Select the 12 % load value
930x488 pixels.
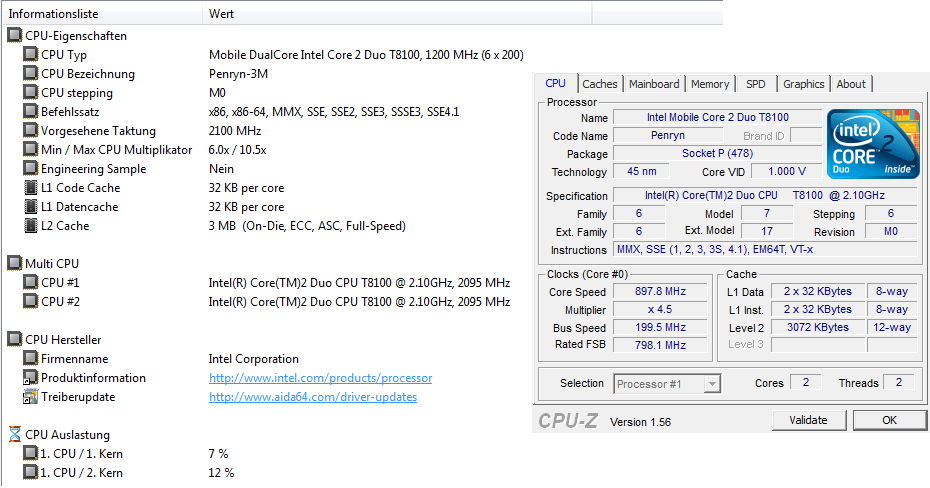point(221,473)
